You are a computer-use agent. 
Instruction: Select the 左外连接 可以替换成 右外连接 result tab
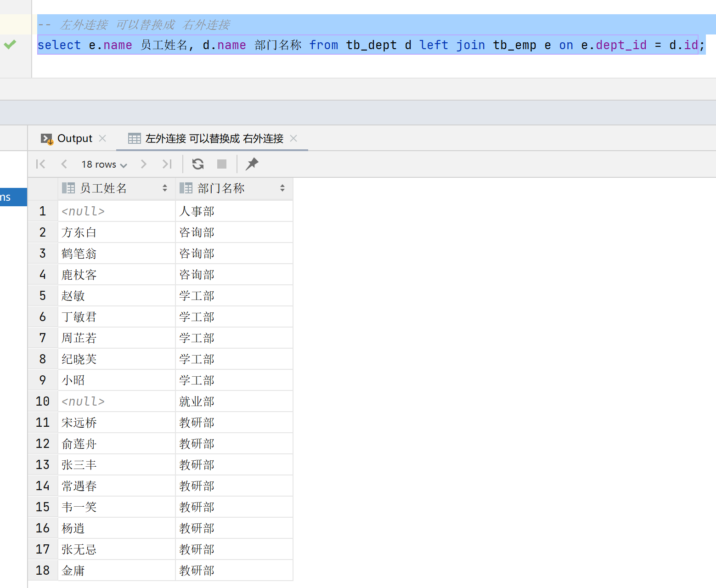pos(214,138)
